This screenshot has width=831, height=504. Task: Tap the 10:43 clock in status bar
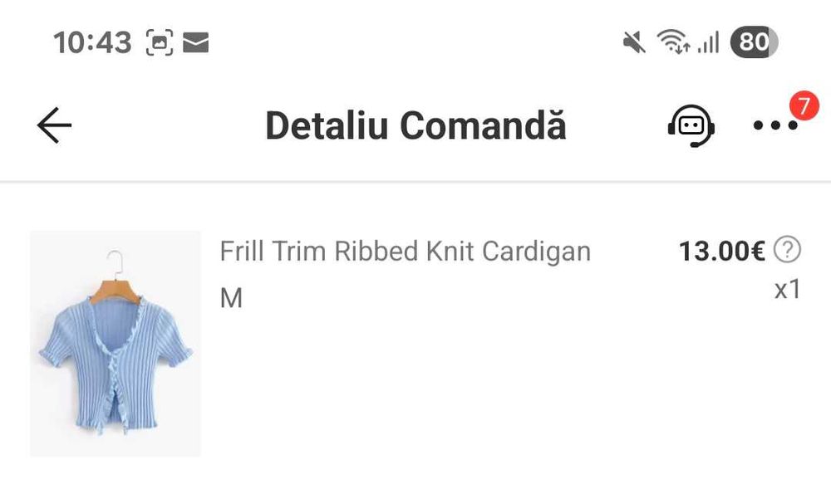click(92, 42)
